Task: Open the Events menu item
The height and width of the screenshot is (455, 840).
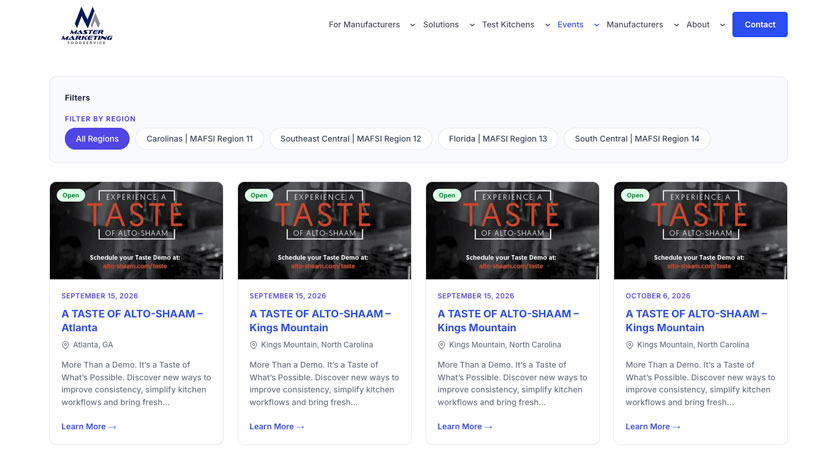Action: (570, 25)
